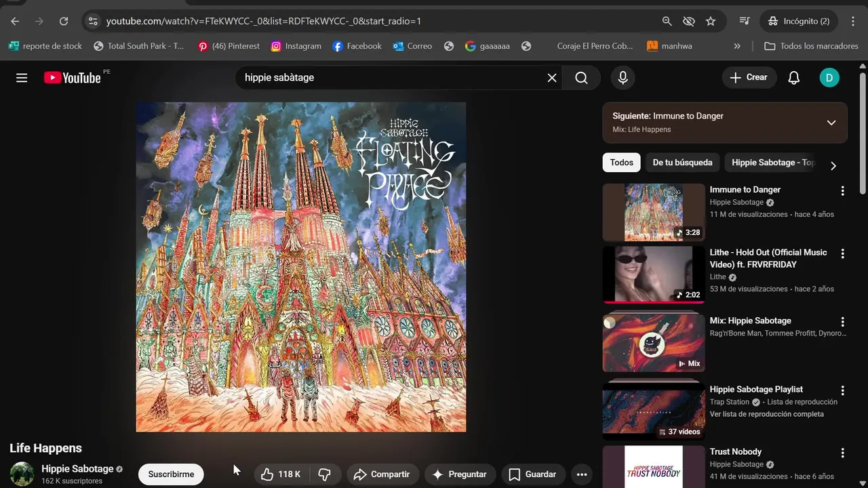
Task: Open the zoom magnifier in address bar
Action: pos(667,21)
